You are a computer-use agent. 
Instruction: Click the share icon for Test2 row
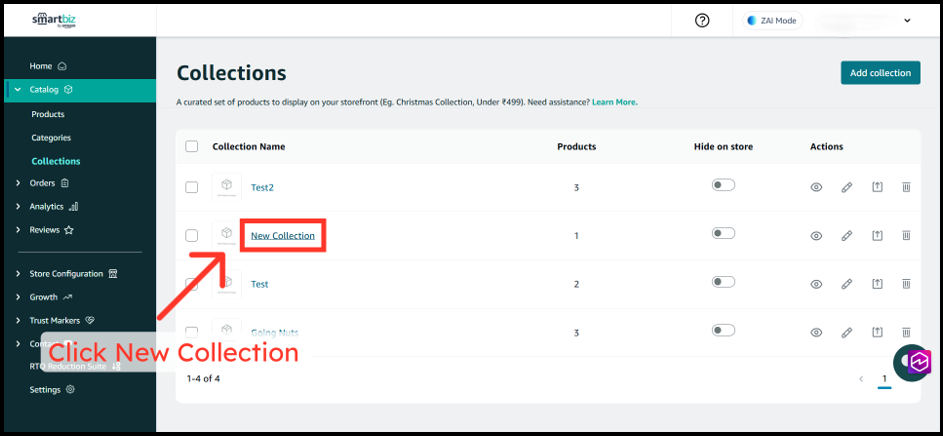pos(877,187)
